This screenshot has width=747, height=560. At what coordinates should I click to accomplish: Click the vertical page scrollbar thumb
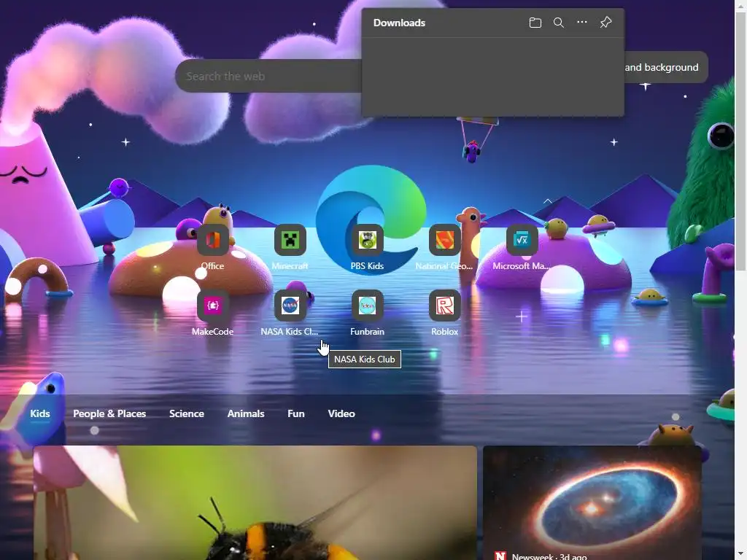coord(741,141)
